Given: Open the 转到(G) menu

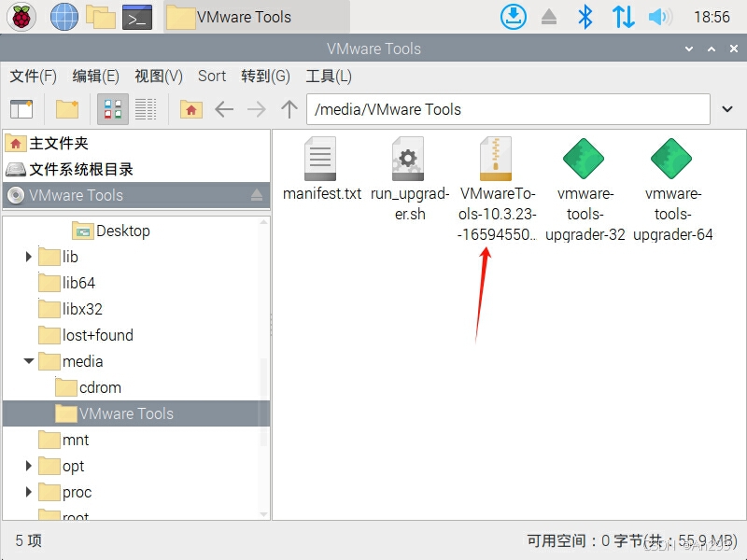Looking at the screenshot, I should click(x=265, y=77).
